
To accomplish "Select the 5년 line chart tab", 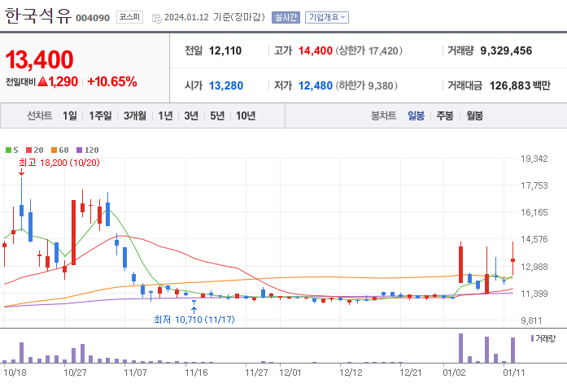I will (217, 115).
